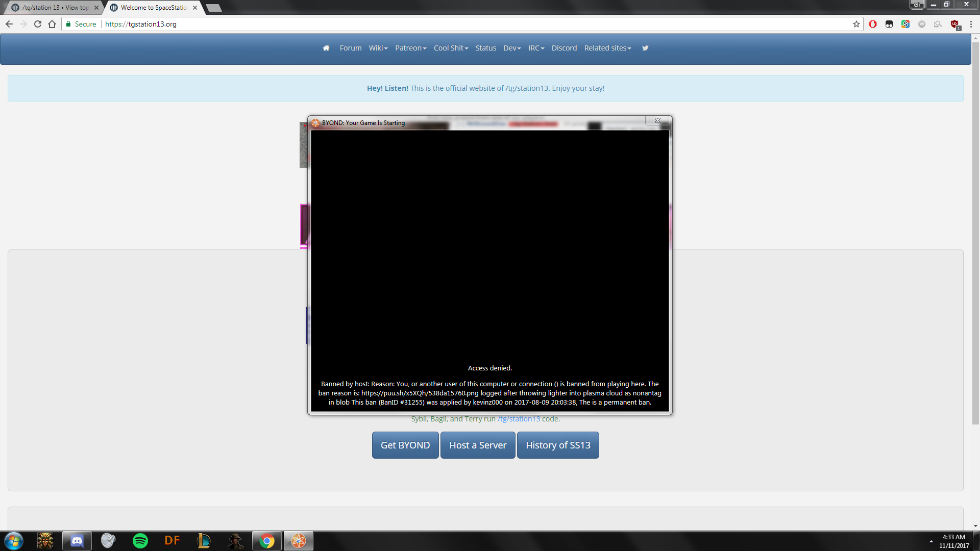Open Dwarf Fortress DF taskbar icon
The height and width of the screenshot is (551, 980).
172,541
